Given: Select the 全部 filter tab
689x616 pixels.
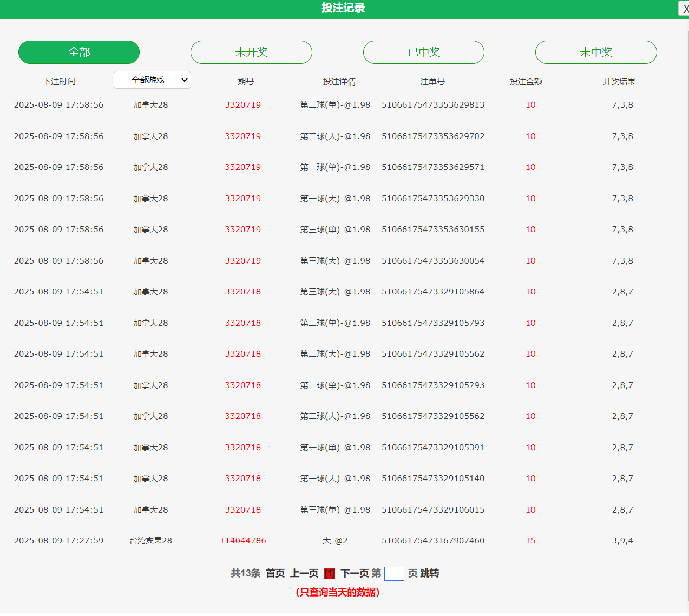Looking at the screenshot, I should (x=79, y=53).
